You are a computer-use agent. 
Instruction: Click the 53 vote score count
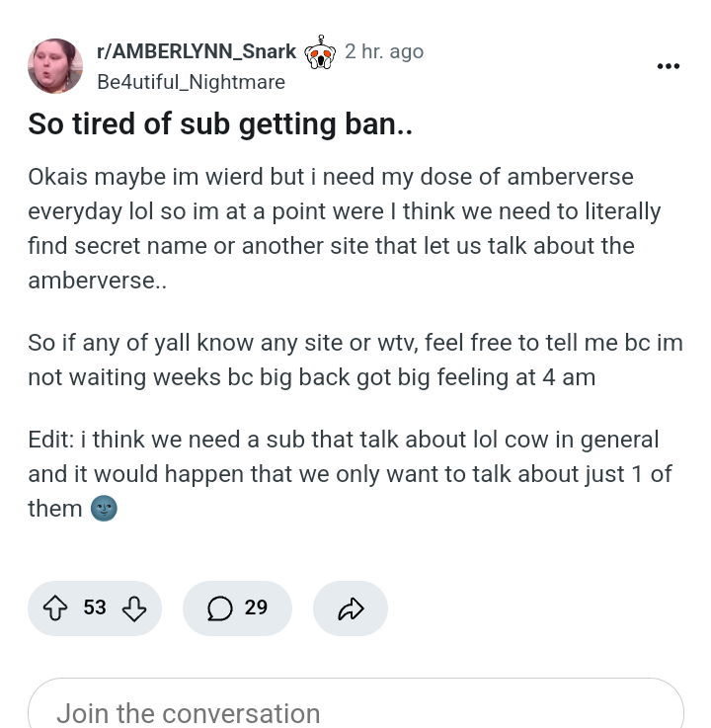tap(95, 607)
